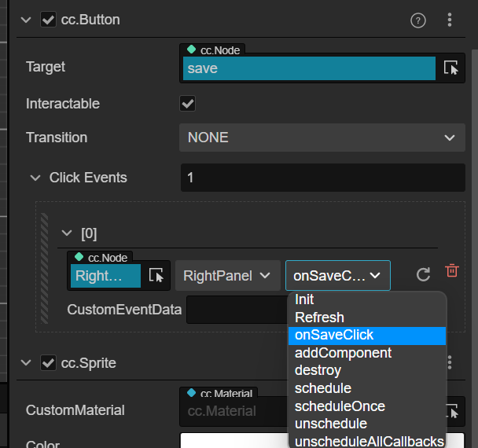Click the event node picker icon
Viewport: 478px width, 448px height.
156,275
